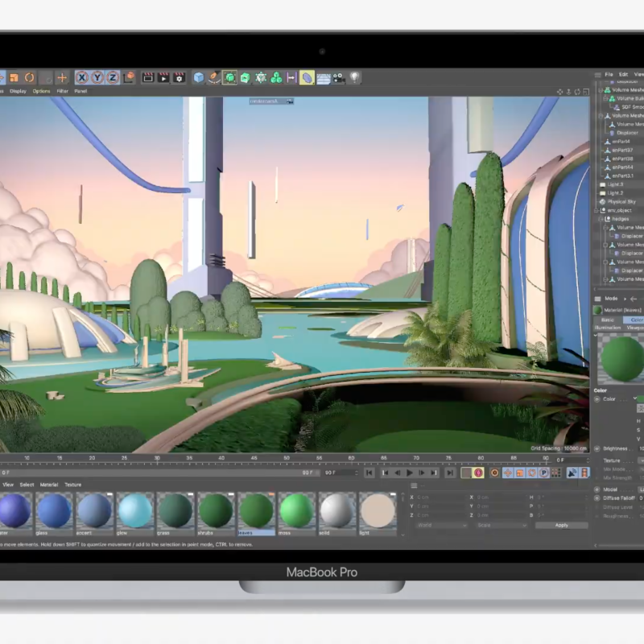644x644 pixels.
Task: Open the Options viewport menu
Action: (x=42, y=91)
